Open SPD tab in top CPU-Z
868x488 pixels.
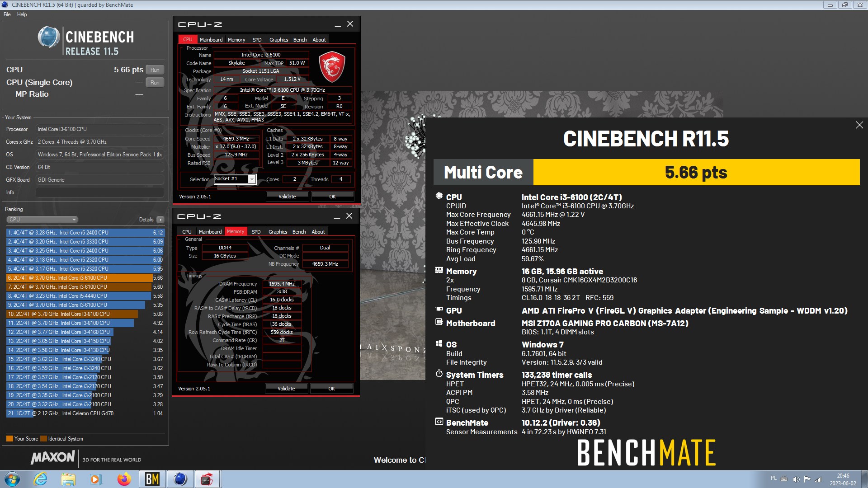coord(257,40)
